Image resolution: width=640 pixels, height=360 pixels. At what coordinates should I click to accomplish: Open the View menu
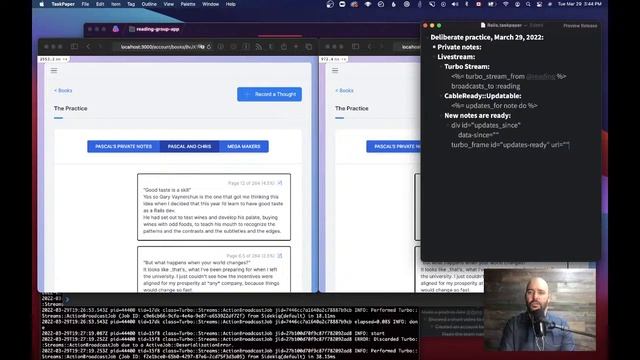pyautogui.click(x=169, y=4)
